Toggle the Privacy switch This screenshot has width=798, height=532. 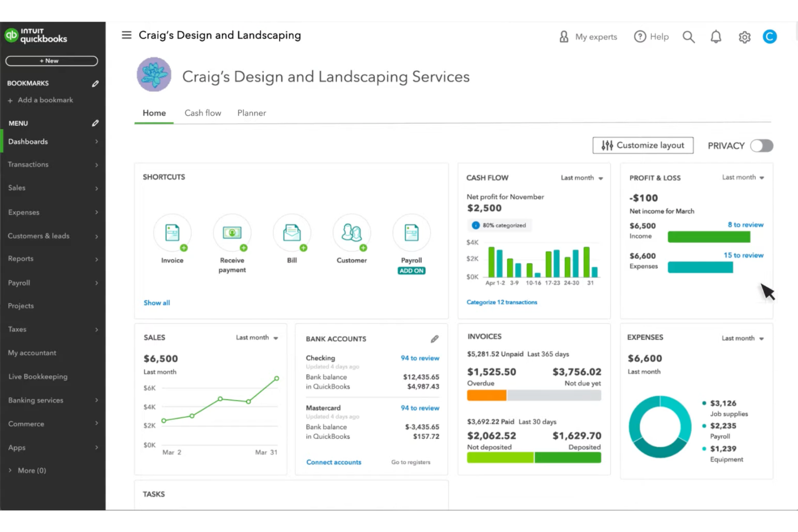coord(761,146)
